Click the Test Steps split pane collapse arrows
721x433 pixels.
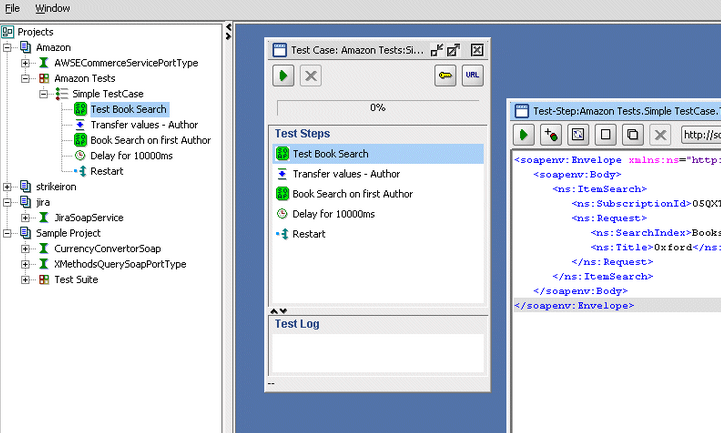pos(279,311)
